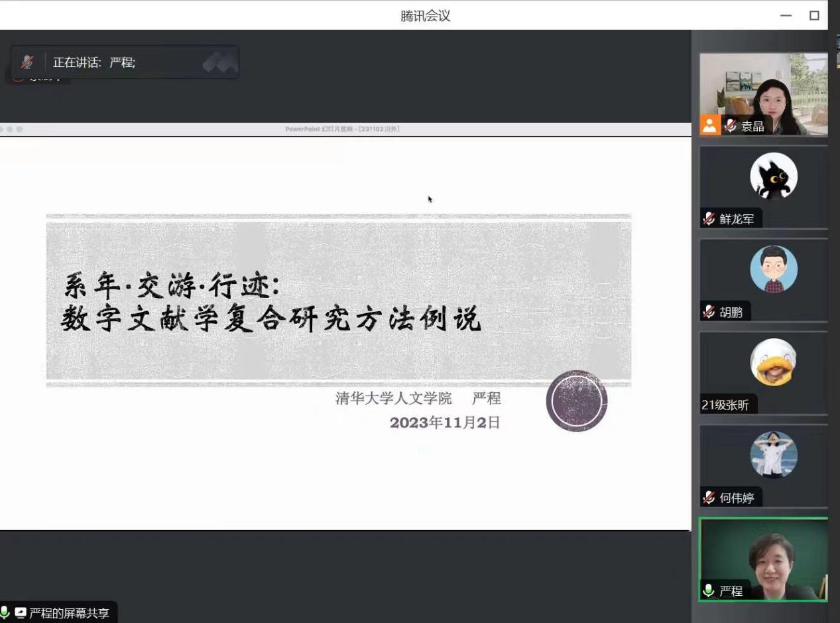This screenshot has width=840, height=623.
Task: Click the muted microphone icon beside 正在讲话
Action: 27,62
